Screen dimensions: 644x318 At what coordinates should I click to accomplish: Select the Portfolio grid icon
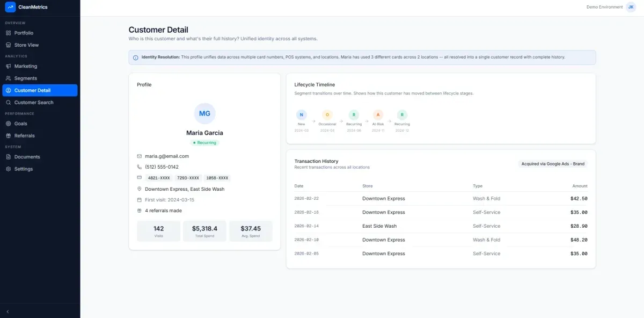click(9, 33)
